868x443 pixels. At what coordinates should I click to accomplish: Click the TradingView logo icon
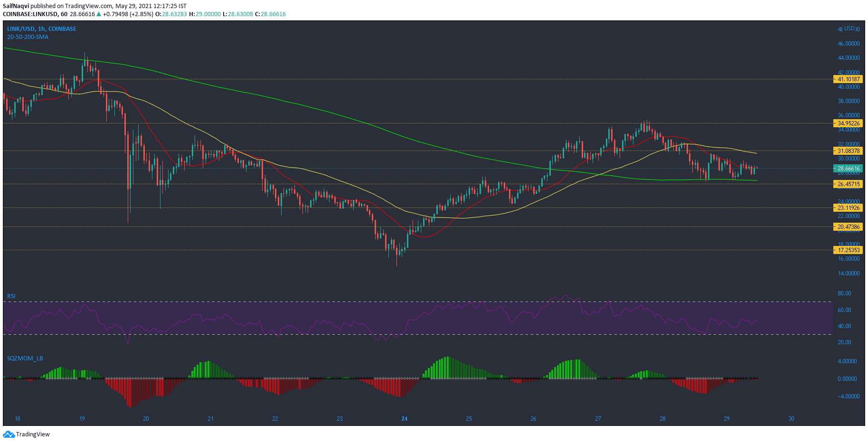point(9,434)
